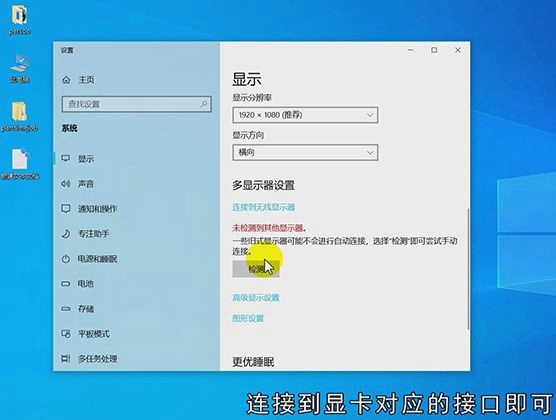Select the blank document desktop icon
The height and width of the screenshot is (420, 556).
[x=20, y=159]
